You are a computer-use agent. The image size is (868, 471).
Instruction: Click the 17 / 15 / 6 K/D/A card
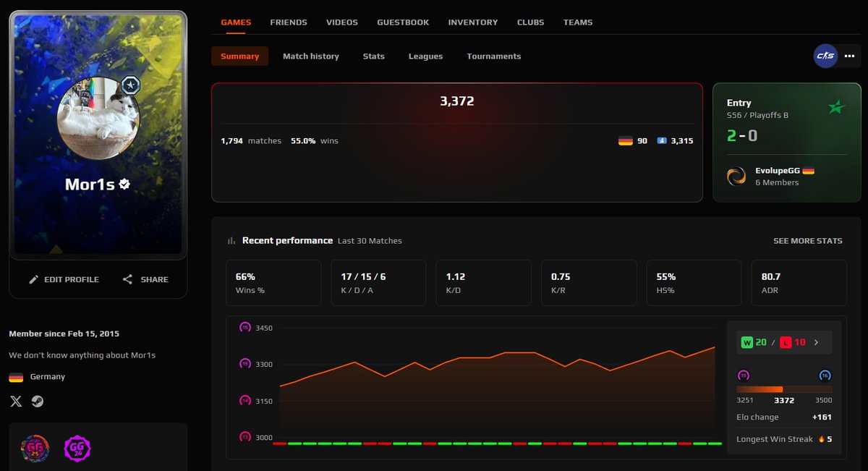click(378, 283)
